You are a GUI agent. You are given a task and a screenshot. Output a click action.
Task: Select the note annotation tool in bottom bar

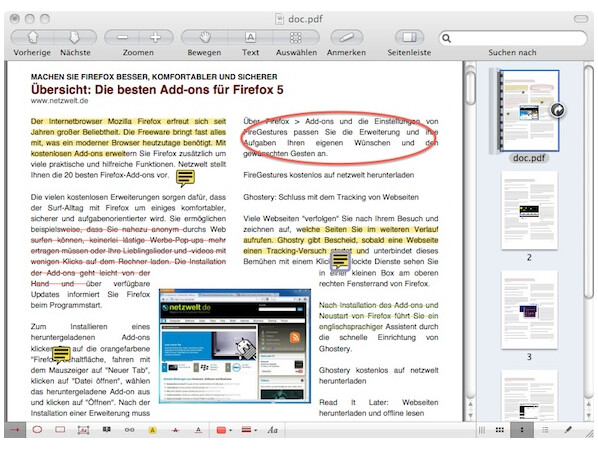(107, 430)
